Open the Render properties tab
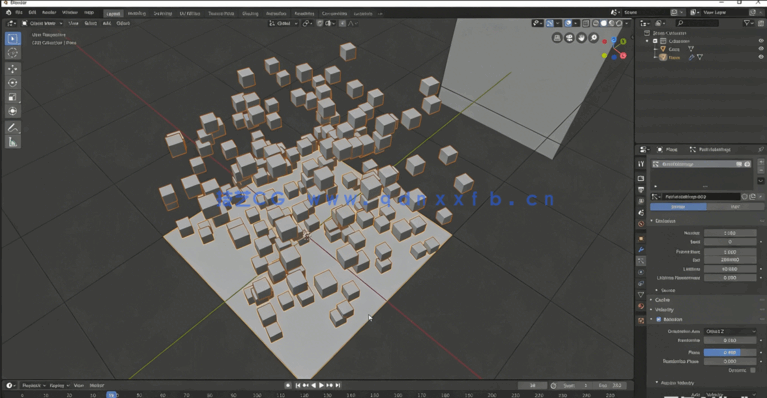This screenshot has width=767, height=398. coord(641,178)
